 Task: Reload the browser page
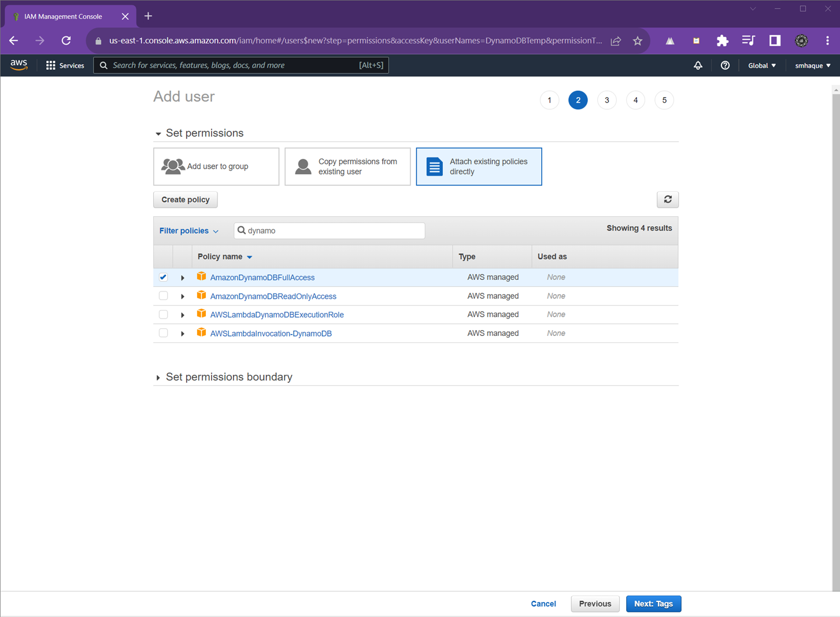(66, 40)
